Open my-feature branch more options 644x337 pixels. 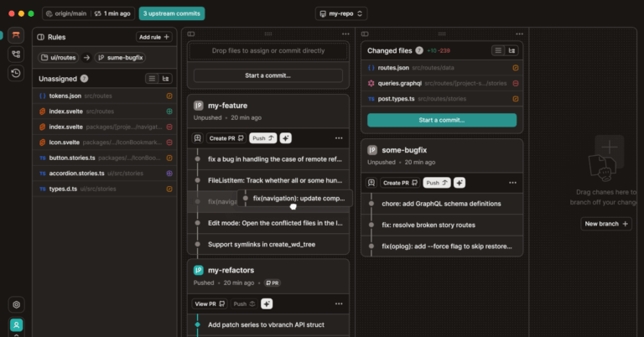(339, 138)
